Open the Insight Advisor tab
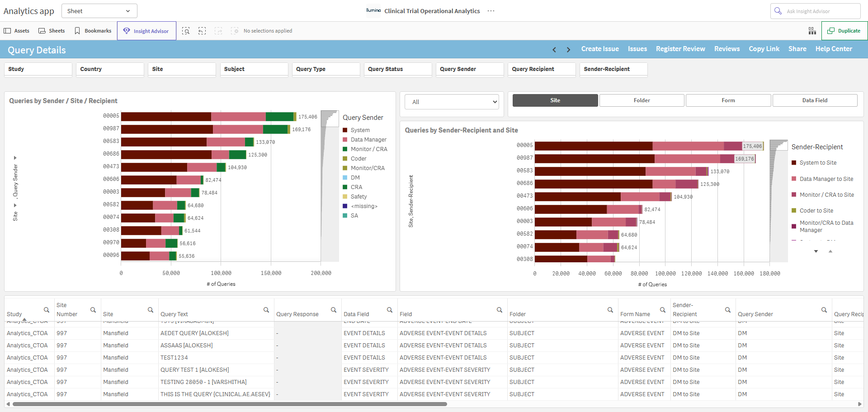The width and height of the screenshot is (868, 412). pos(146,31)
